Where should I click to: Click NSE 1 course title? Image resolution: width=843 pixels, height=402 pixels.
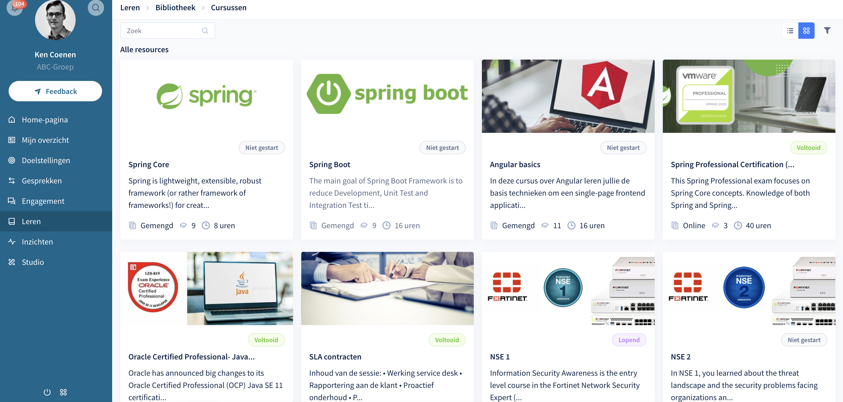click(500, 357)
